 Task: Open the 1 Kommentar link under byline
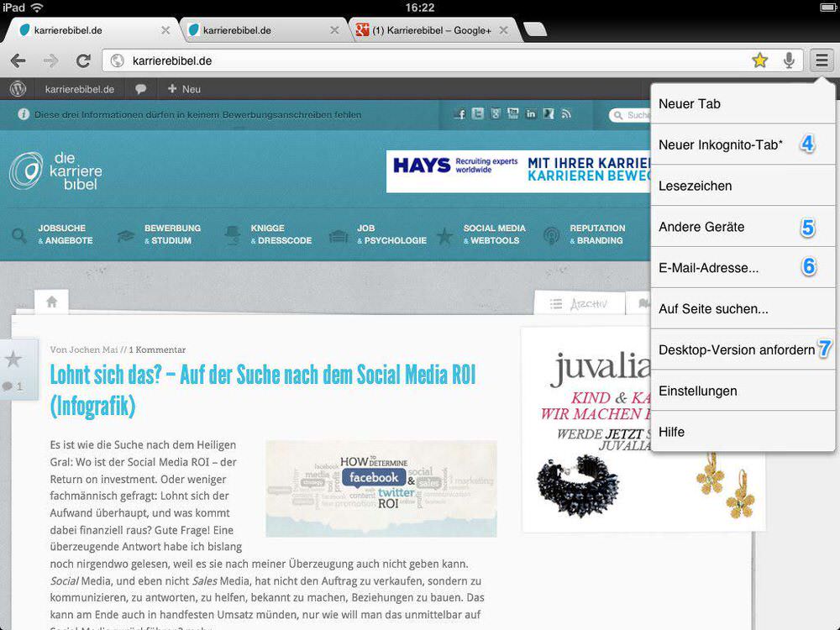click(158, 349)
